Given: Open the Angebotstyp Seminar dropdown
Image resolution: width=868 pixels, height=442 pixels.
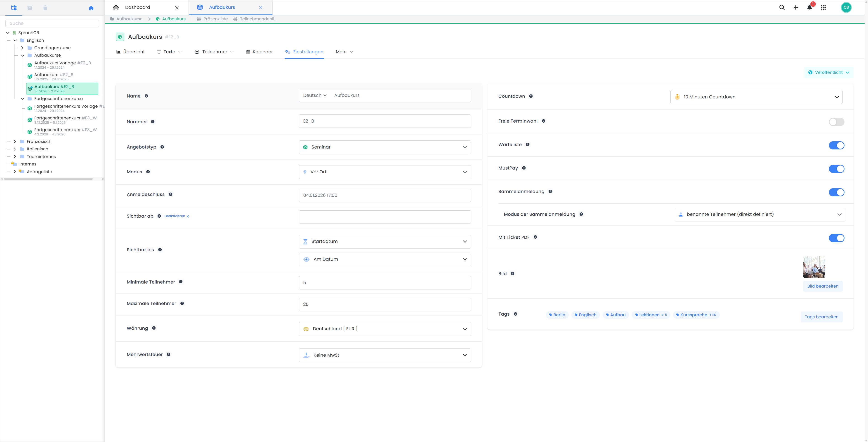Looking at the screenshot, I should click(x=384, y=147).
